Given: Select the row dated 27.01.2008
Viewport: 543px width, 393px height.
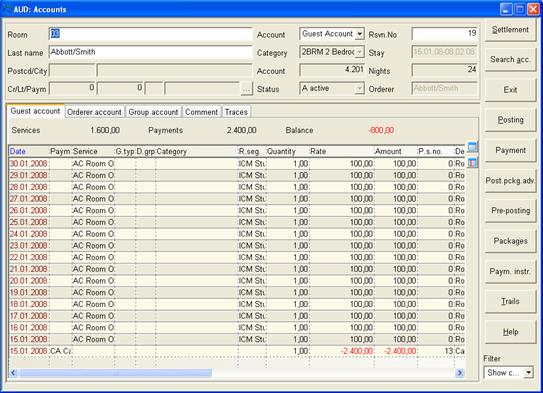Looking at the screenshot, I should tap(237, 199).
